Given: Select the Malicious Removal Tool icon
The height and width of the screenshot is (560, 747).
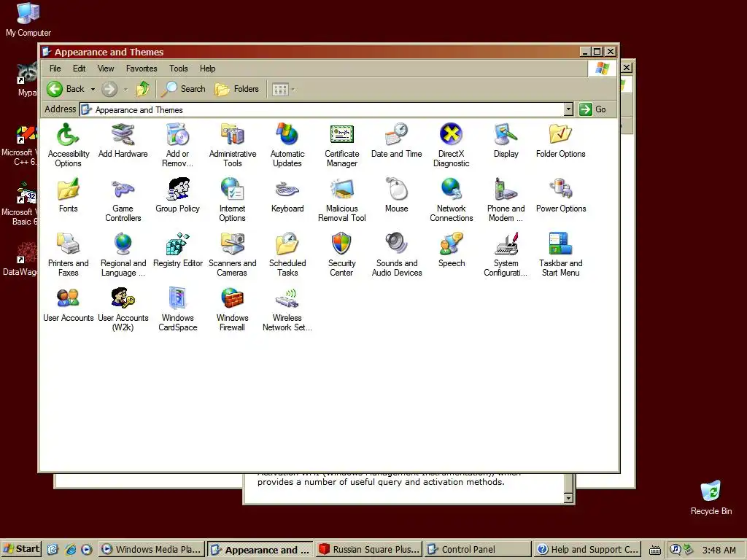Looking at the screenshot, I should click(x=342, y=200).
